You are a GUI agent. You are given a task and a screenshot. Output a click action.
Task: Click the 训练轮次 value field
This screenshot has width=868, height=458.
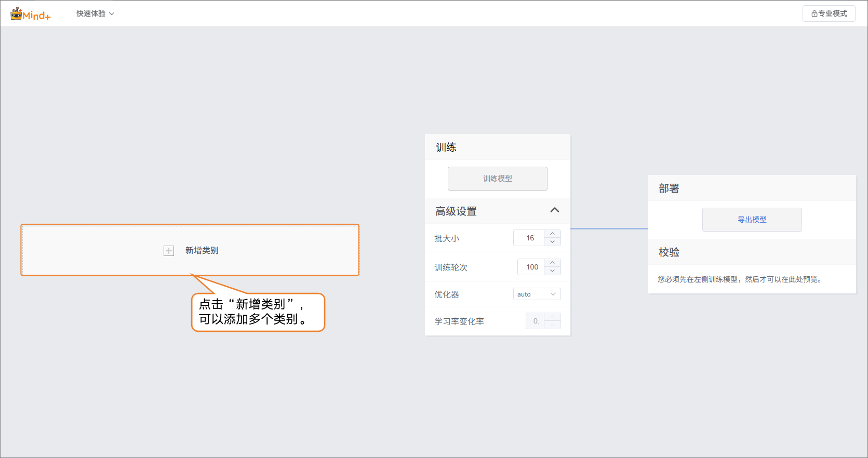[x=531, y=267]
